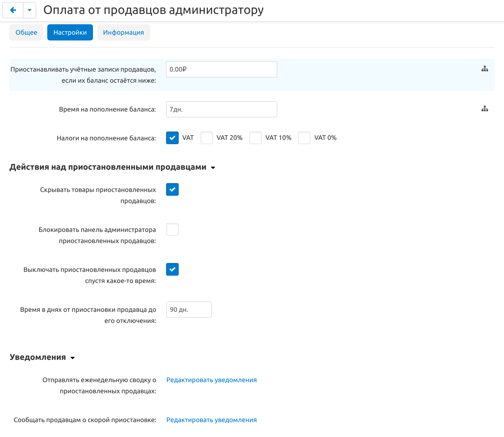Viewport: 504px width, 437px height.
Task: Click storefront hierarchy icon for balance threshold
Action: (485, 69)
